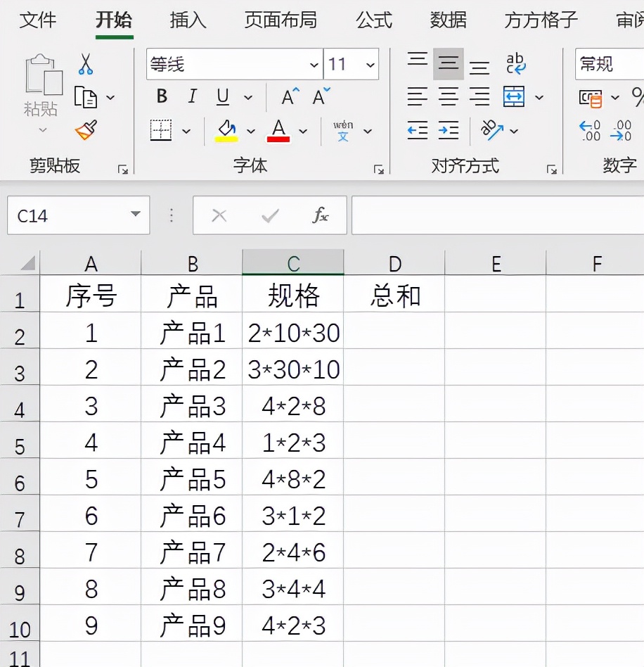Image resolution: width=644 pixels, height=667 pixels.
Task: Toggle italic formatting
Action: tap(191, 96)
